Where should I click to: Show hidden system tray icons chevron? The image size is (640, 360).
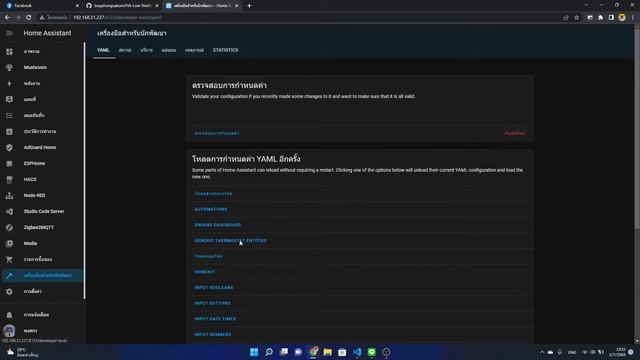coord(542,352)
